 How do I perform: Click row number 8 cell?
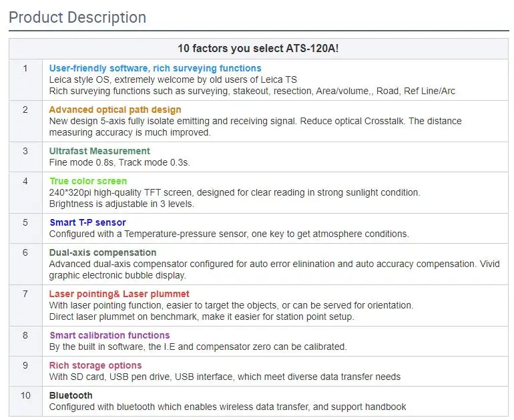pos(25,341)
